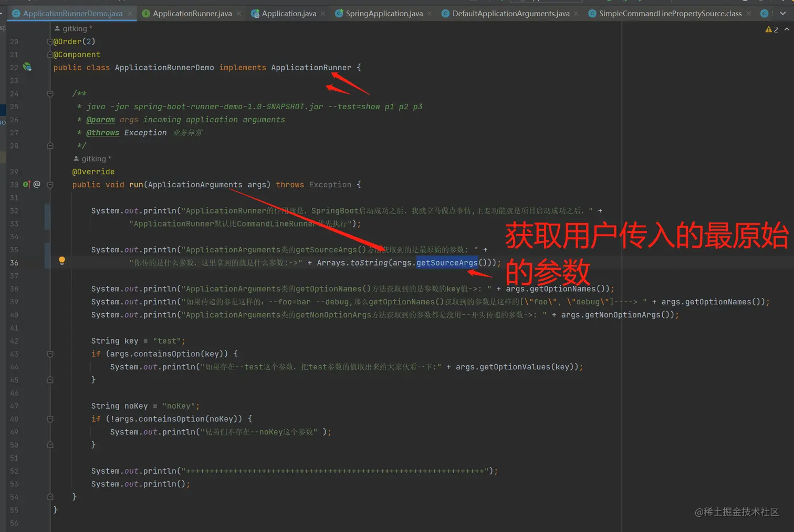Image resolution: width=794 pixels, height=532 pixels.
Task: Close the SimpleCommandLinePropertySource.class tab
Action: point(749,14)
